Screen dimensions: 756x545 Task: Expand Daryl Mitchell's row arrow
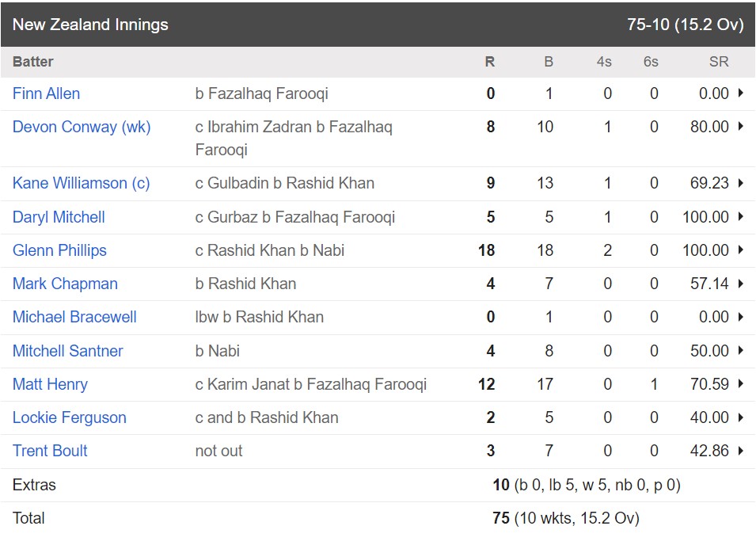(741, 216)
